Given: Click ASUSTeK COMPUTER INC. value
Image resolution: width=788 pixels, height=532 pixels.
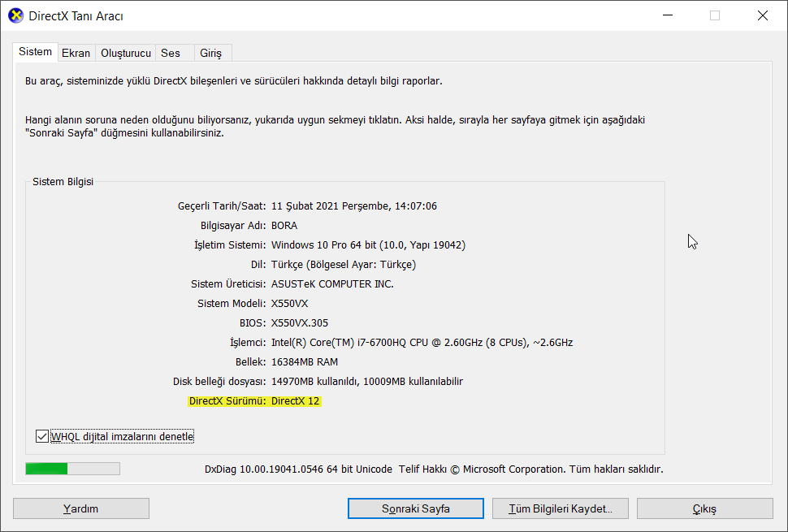Looking at the screenshot, I should tap(333, 283).
